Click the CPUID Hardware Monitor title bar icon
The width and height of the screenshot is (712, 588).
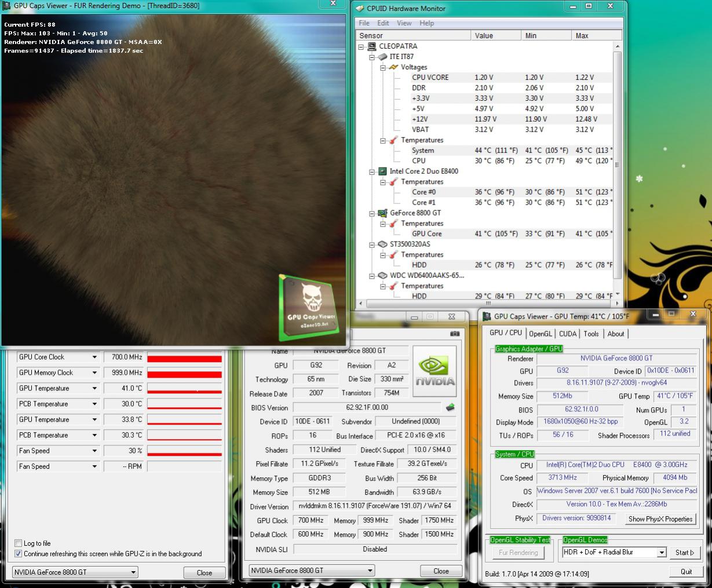pos(360,8)
